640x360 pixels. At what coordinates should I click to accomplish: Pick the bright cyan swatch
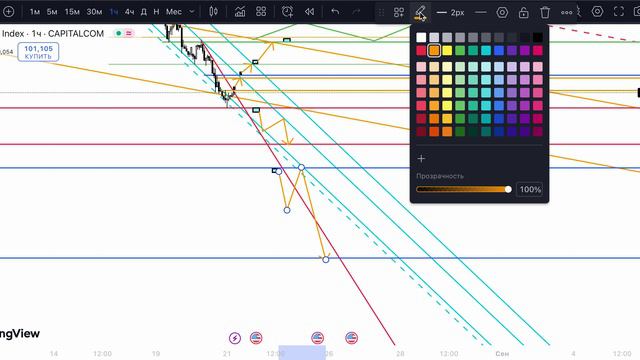point(486,51)
